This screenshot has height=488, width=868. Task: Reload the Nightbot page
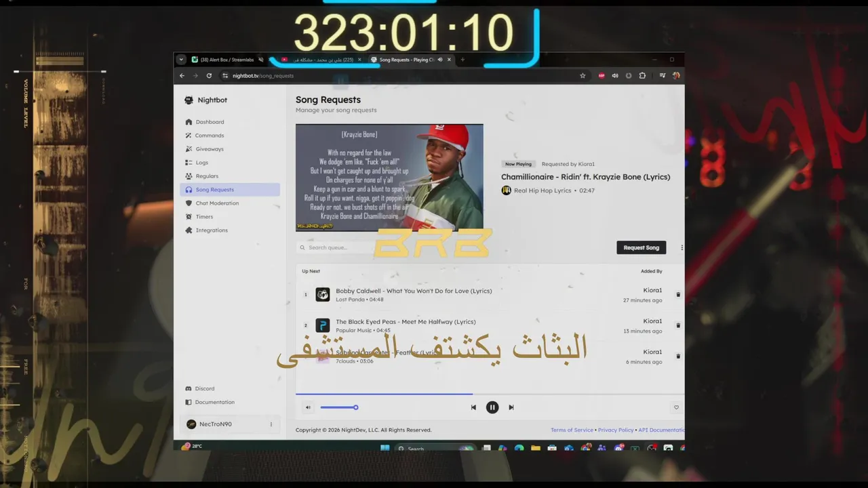click(209, 76)
